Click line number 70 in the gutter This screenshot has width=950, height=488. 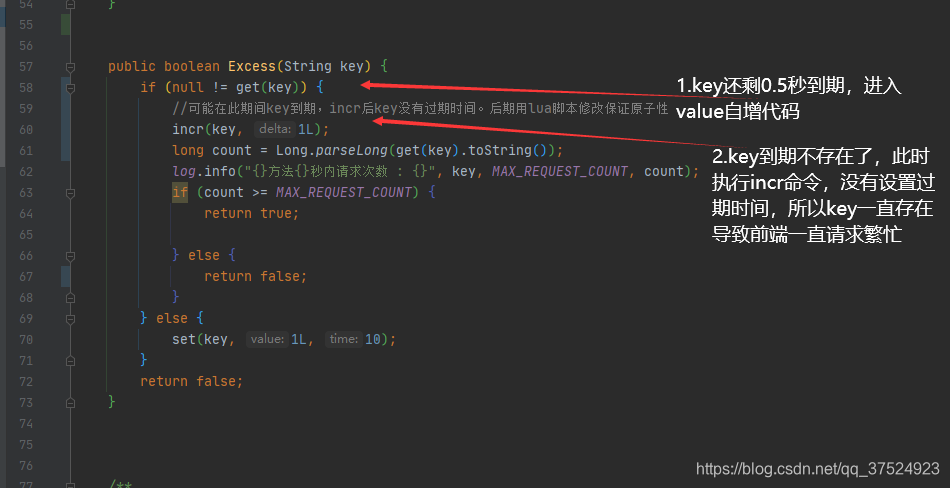26,339
